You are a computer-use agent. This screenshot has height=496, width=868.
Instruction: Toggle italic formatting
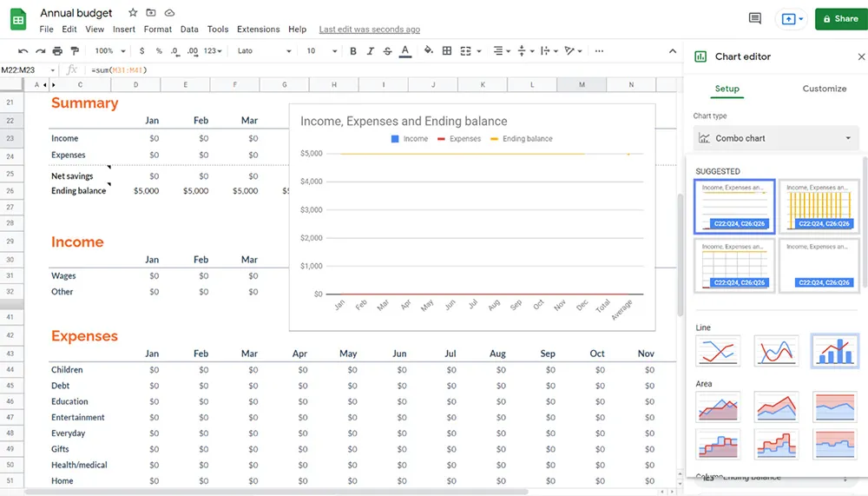pyautogui.click(x=371, y=51)
